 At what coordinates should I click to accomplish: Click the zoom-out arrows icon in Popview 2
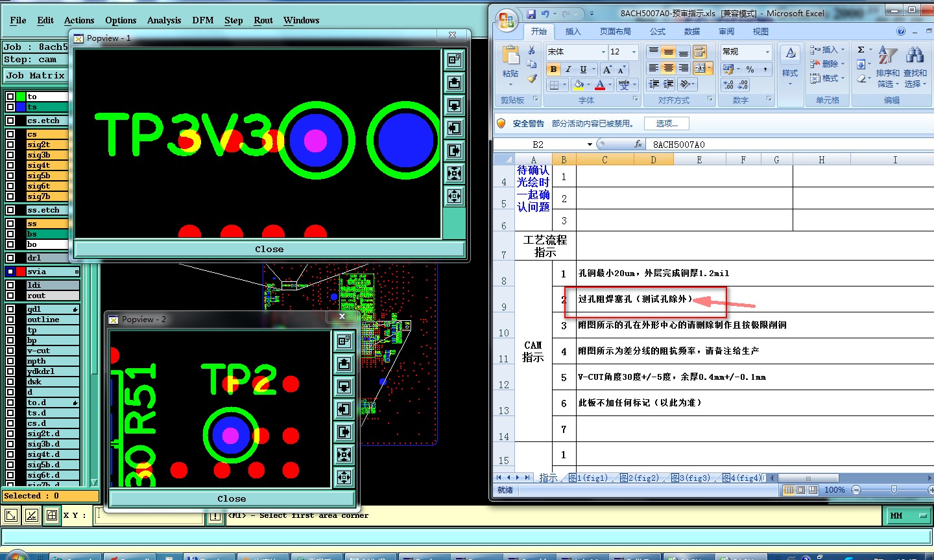tap(344, 477)
